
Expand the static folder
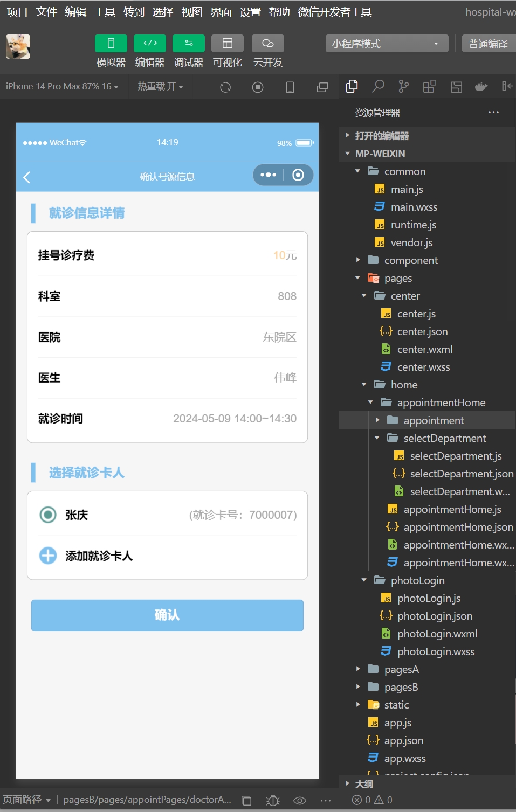pos(427,705)
